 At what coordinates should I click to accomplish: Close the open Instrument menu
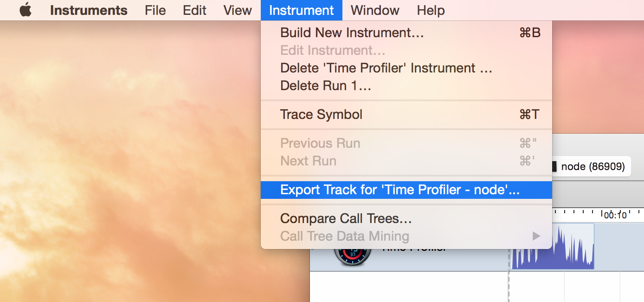click(301, 10)
